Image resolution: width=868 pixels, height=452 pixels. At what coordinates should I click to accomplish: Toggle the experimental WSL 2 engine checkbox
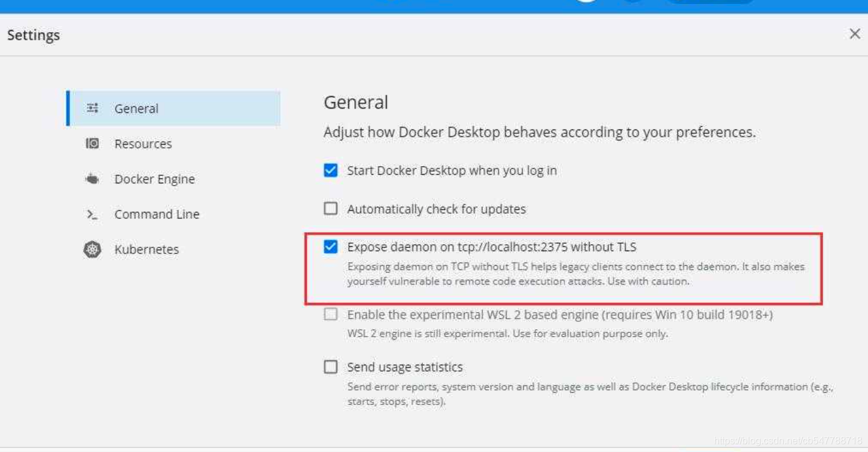point(331,315)
